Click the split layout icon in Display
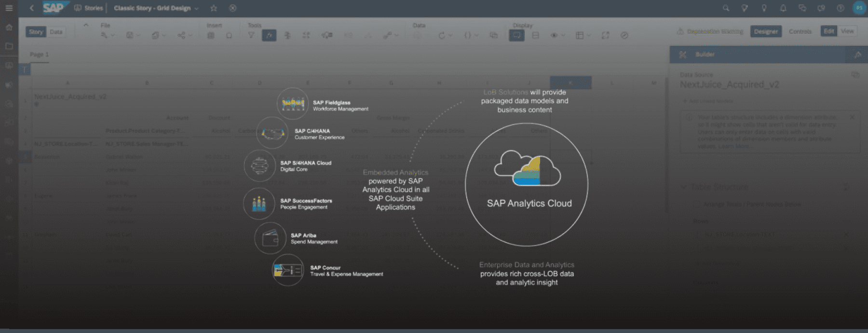This screenshot has width=868, height=333. [x=535, y=35]
